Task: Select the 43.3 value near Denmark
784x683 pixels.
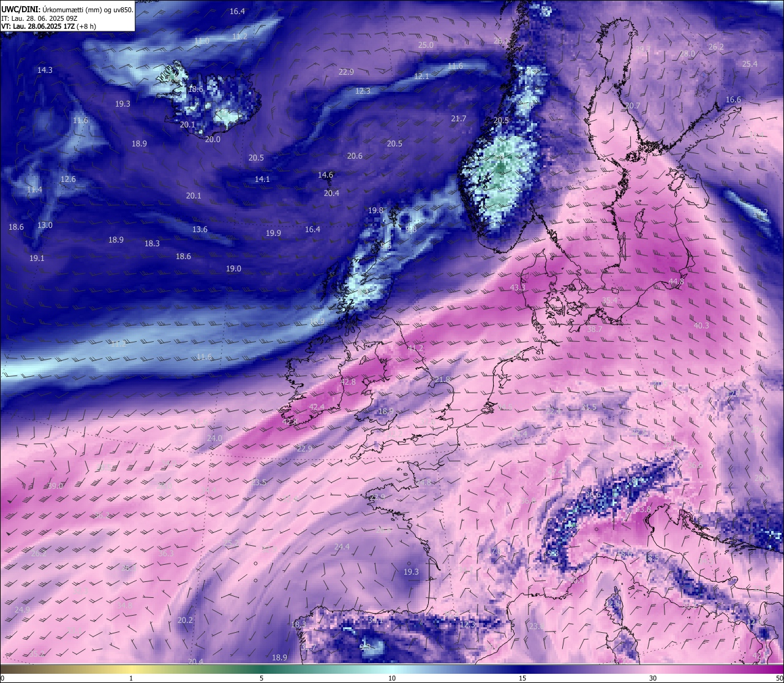Action: pos(518,288)
